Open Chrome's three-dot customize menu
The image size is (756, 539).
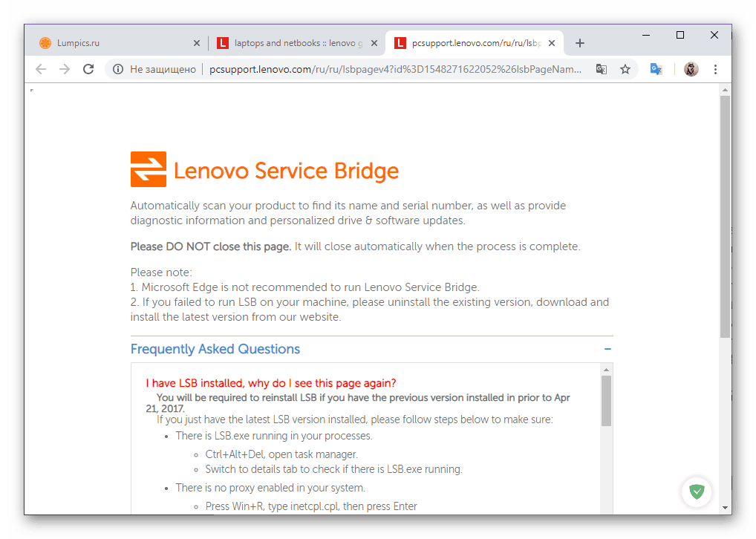point(715,68)
